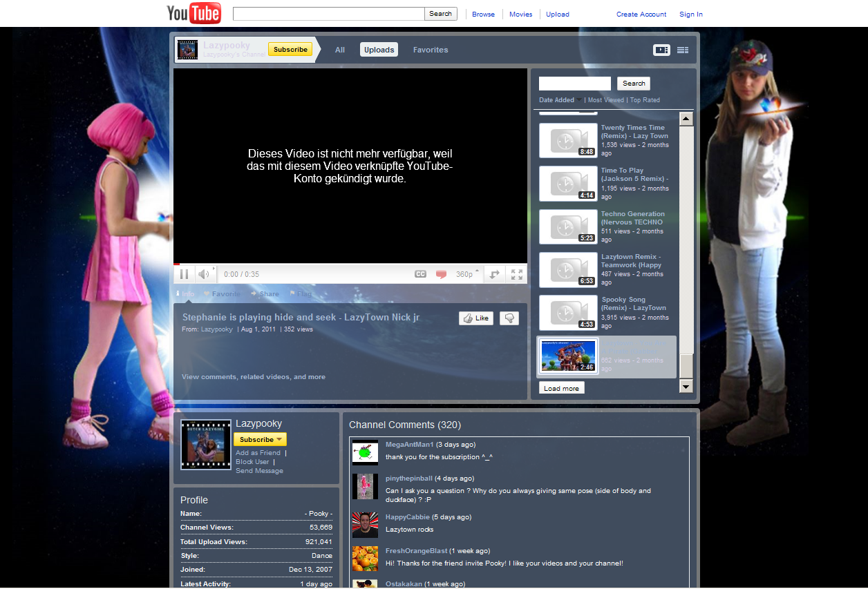The width and height of the screenshot is (868, 589).
Task: Mute the video using the speaker icon
Action: [204, 274]
